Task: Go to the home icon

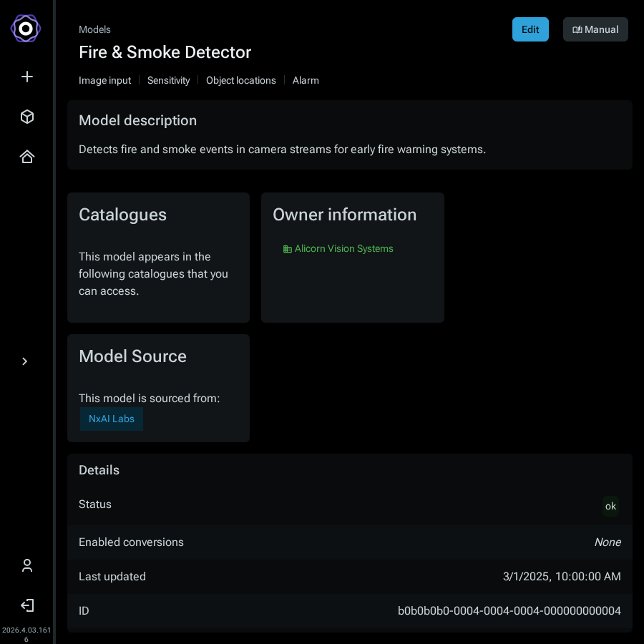Action: click(27, 157)
